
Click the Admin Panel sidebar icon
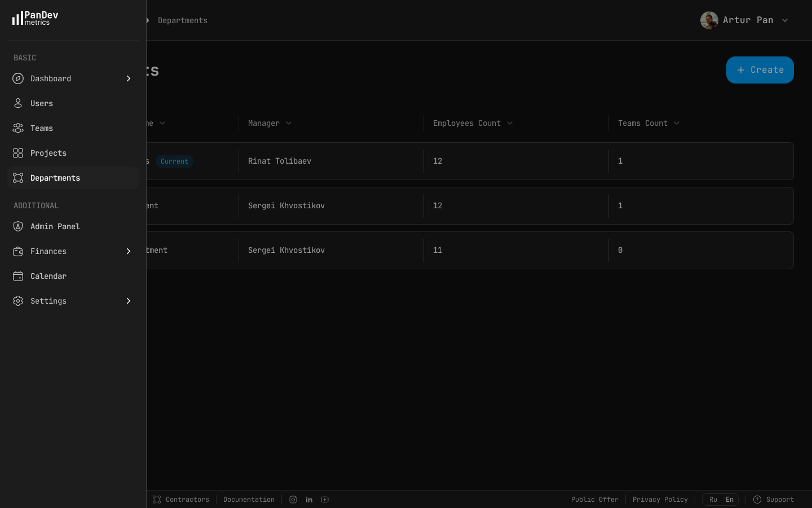(x=18, y=226)
